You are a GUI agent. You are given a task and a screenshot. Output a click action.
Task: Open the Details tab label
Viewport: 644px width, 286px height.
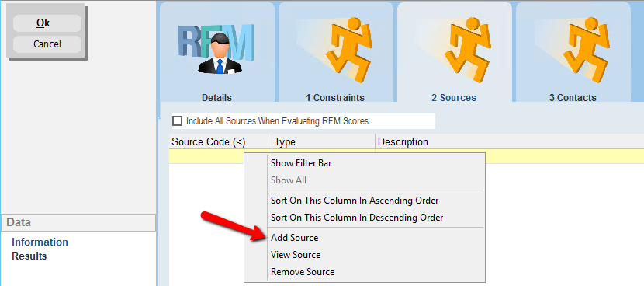pos(216,98)
